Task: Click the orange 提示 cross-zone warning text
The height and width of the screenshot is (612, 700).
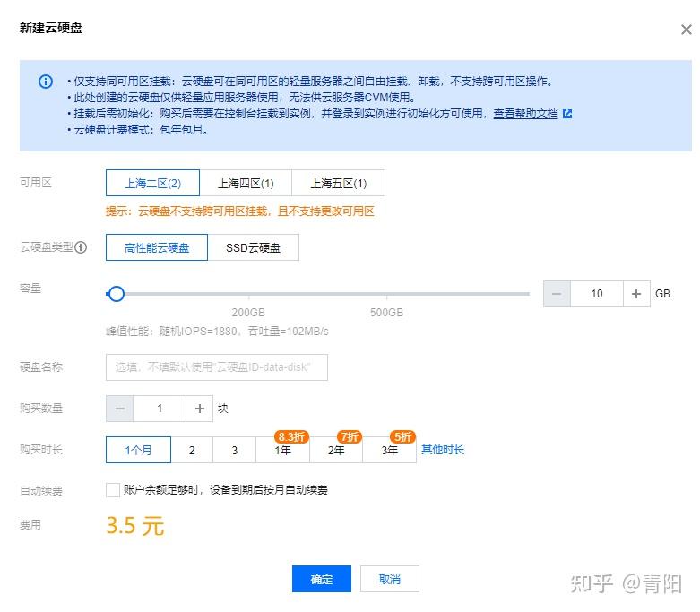Action: 239,211
